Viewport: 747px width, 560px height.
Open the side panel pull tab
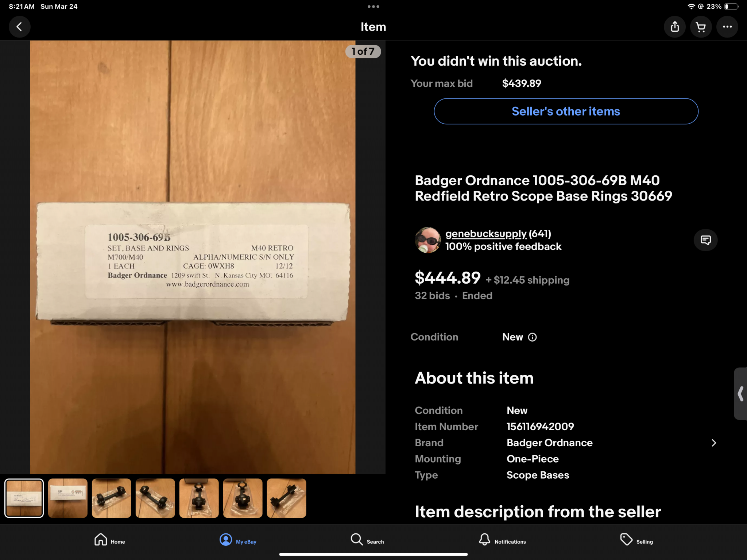click(740, 394)
